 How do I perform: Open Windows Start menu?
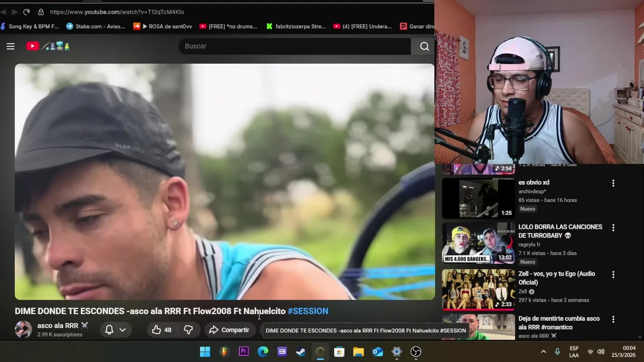coord(205,351)
